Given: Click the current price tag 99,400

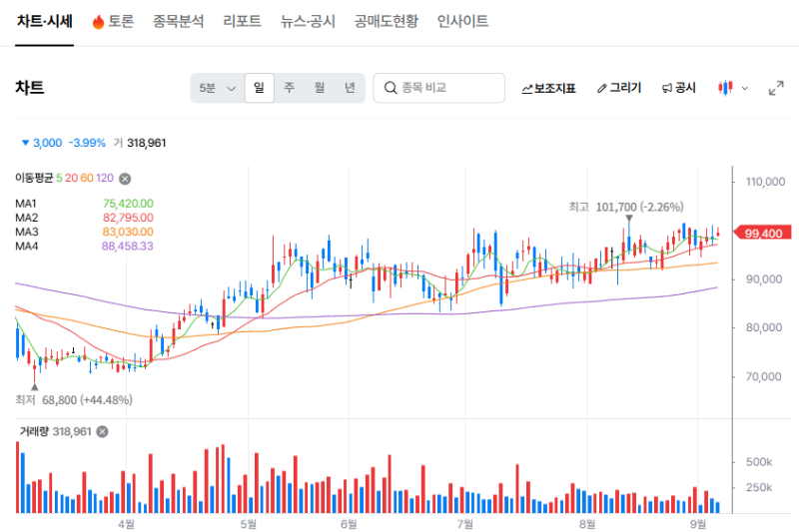Looking at the screenshot, I should (762, 234).
